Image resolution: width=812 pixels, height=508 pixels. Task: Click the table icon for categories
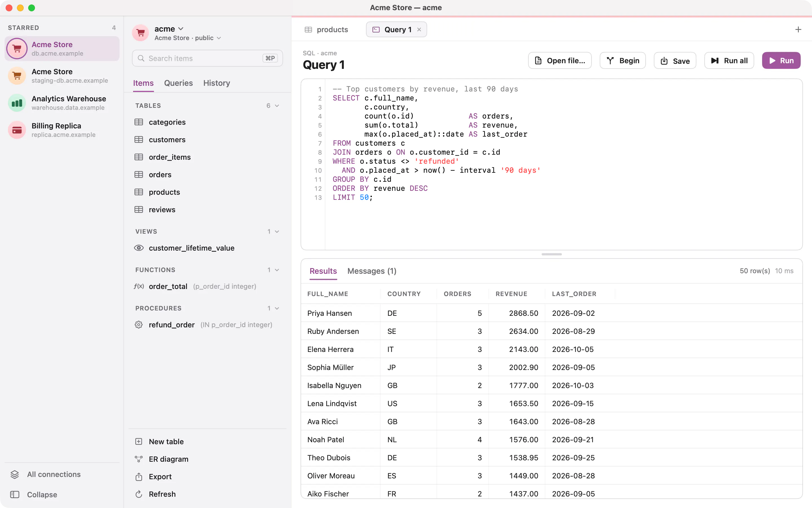(139, 122)
